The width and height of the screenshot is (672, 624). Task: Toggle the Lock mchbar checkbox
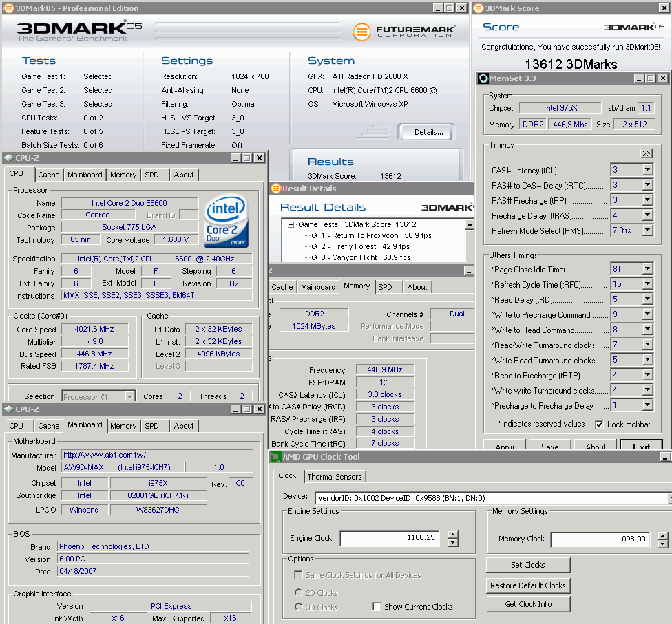(599, 424)
